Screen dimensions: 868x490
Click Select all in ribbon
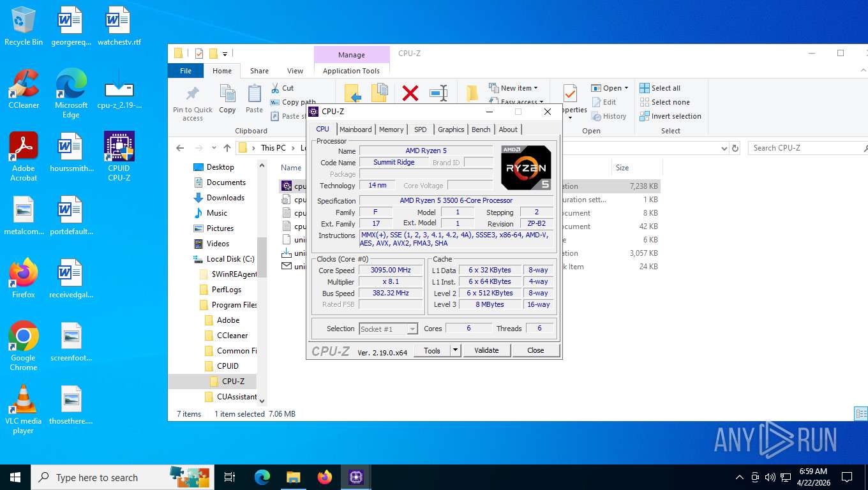[660, 88]
